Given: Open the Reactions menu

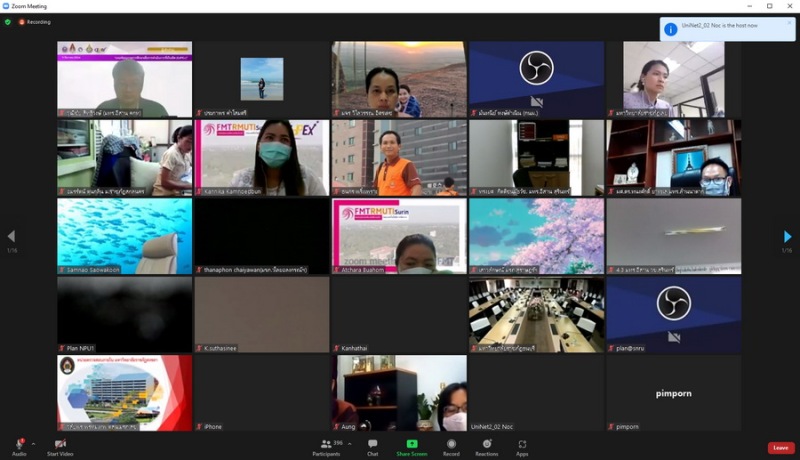Looking at the screenshot, I should [487, 446].
